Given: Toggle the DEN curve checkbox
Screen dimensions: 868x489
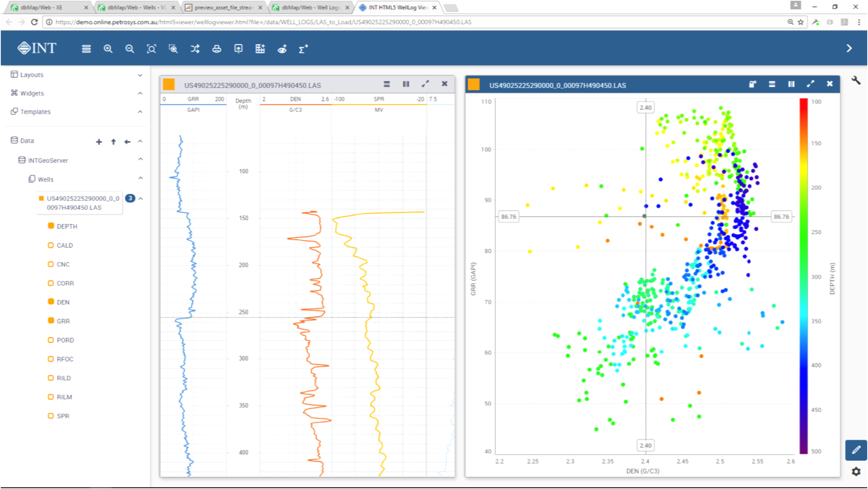Looking at the screenshot, I should tap(51, 302).
